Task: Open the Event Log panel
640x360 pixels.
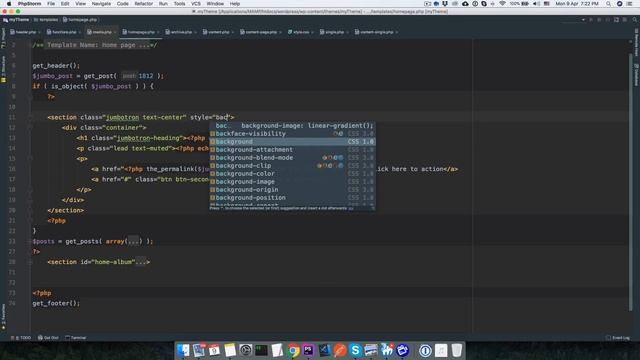Action: 618,338
